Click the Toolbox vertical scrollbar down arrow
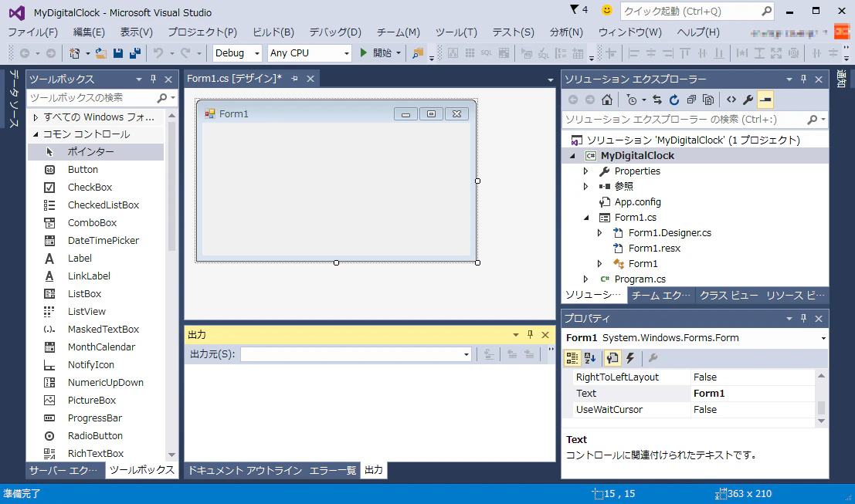 coord(171,455)
